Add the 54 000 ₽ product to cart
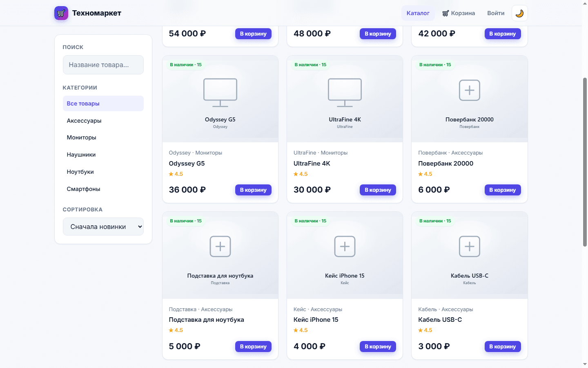The height and width of the screenshot is (368, 588). pos(253,34)
